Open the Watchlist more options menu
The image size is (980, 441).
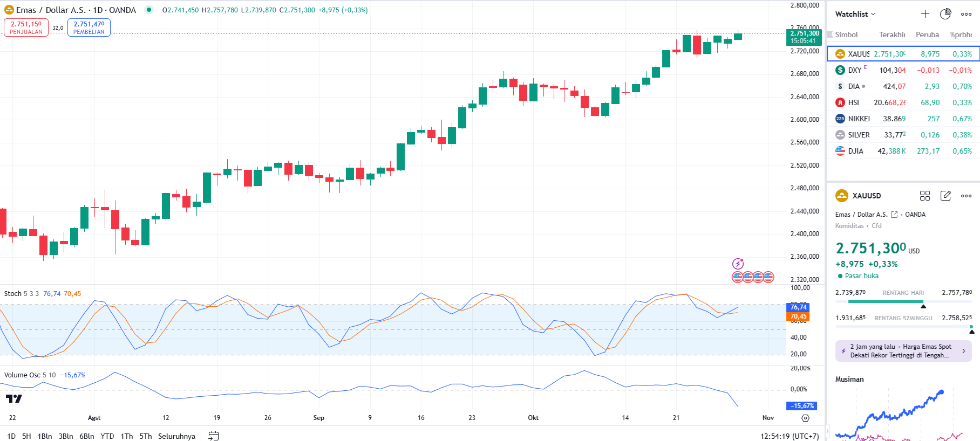(x=966, y=14)
